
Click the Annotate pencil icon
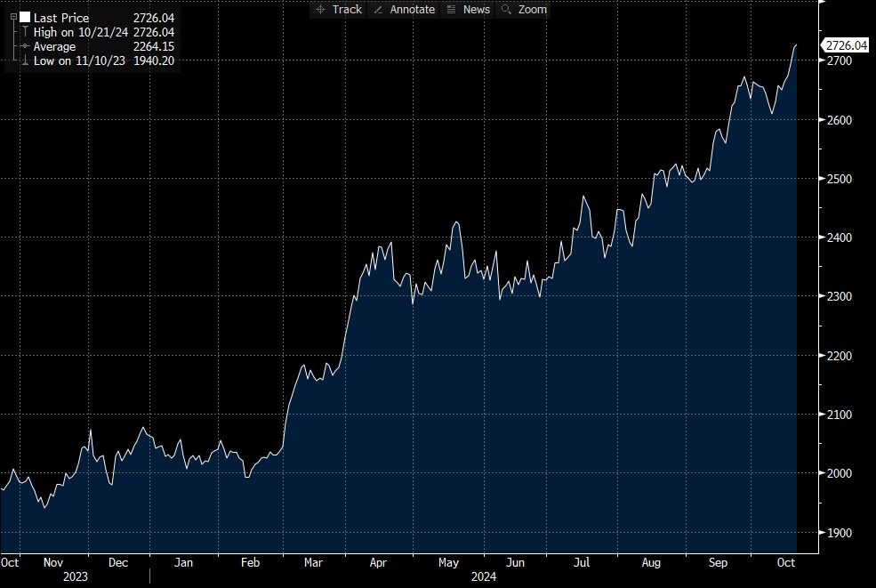[378, 10]
